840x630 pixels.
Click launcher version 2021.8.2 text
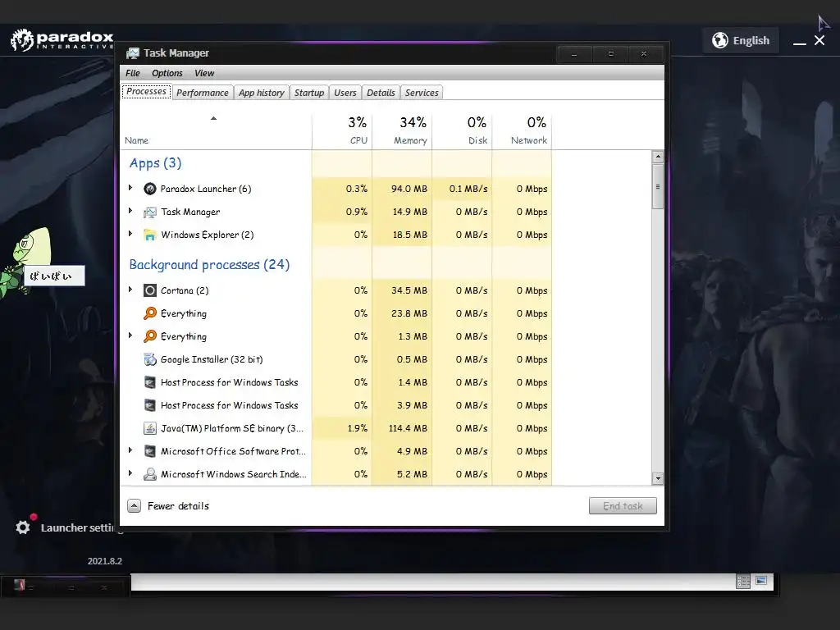coord(105,561)
